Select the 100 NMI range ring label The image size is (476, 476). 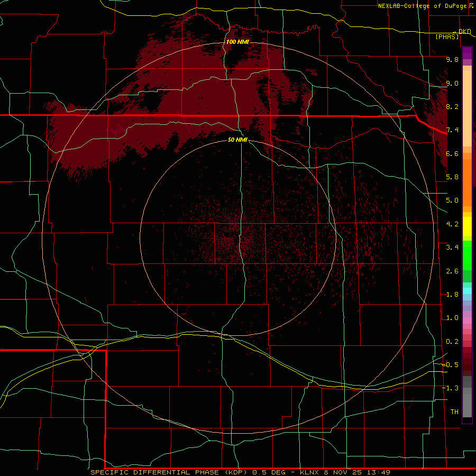[237, 42]
